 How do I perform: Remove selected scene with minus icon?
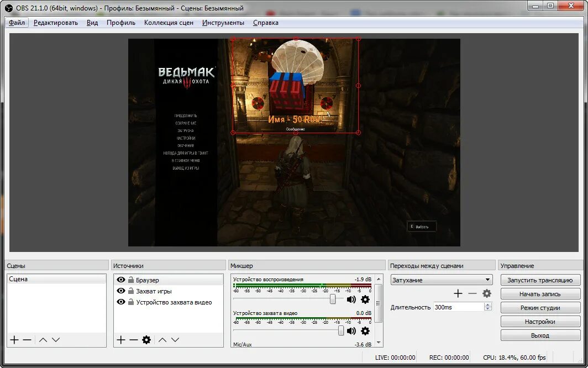click(27, 340)
